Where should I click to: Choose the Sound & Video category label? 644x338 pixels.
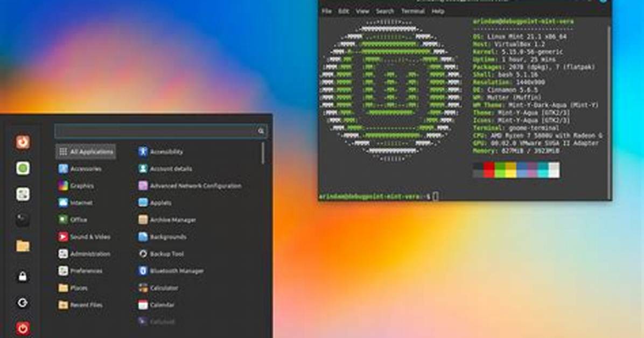[x=90, y=237]
